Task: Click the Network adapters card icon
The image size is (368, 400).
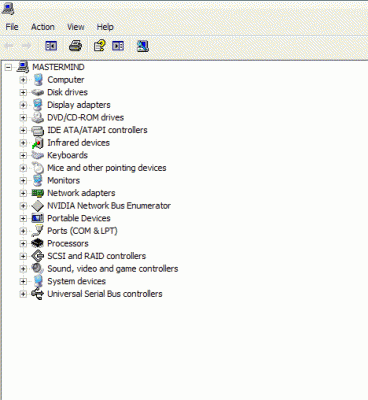Action: [x=38, y=193]
